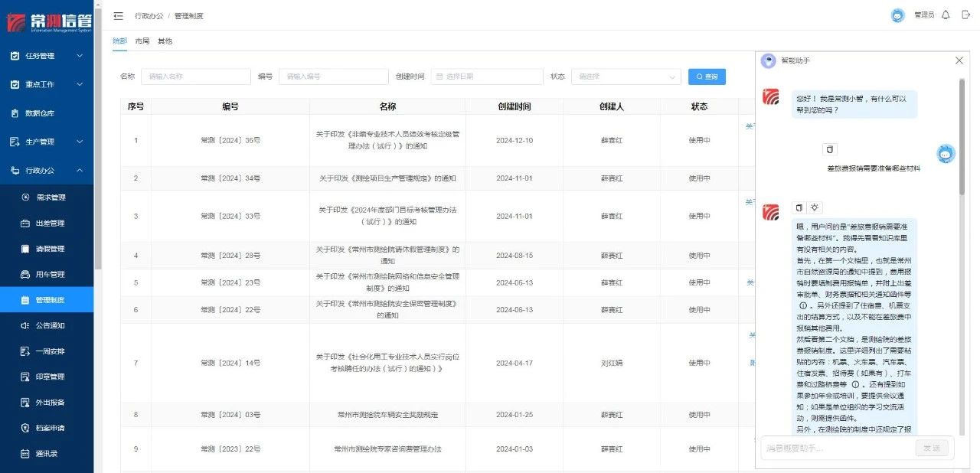Toggle the lightbulb thinking icon on the reply
This screenshot has height=473, width=980.
tap(815, 207)
